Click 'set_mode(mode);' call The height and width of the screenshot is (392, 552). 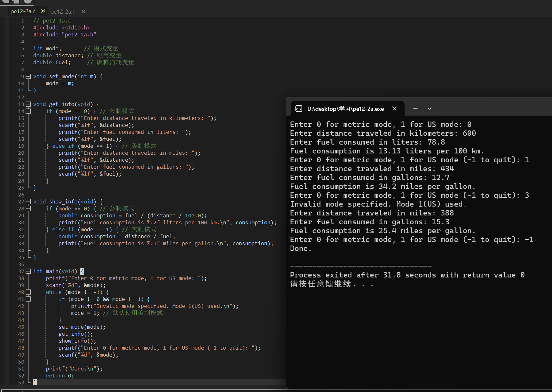(82, 327)
